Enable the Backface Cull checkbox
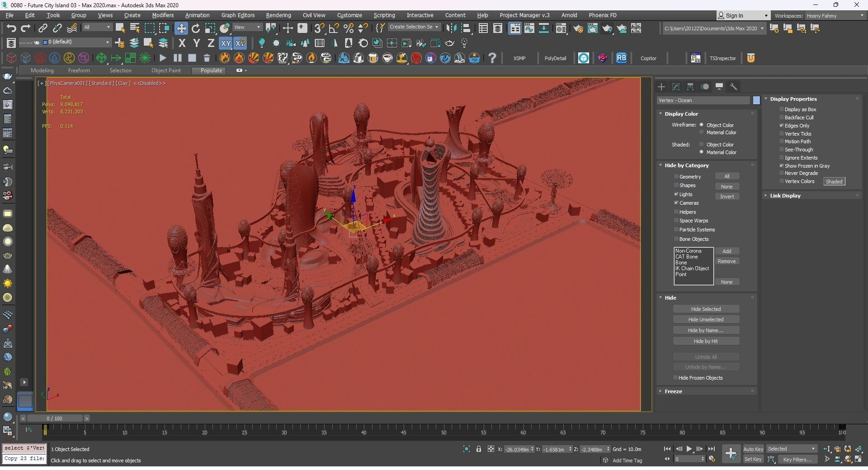Screen dimensions: 868x470 782,117
